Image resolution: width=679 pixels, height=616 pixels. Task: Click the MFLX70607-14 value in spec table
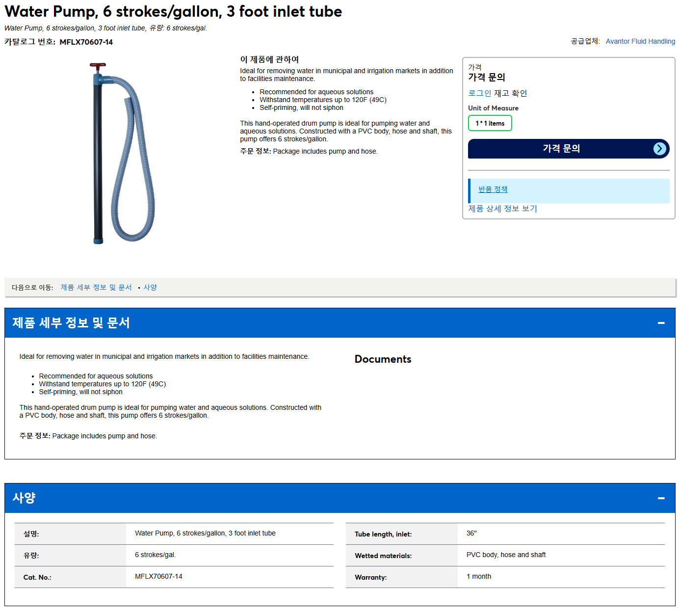tap(158, 577)
